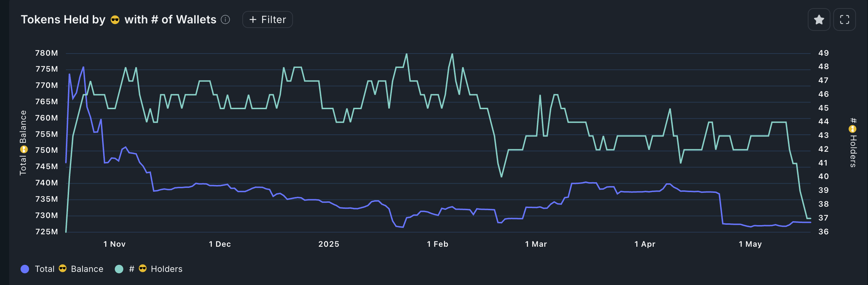Click the purple legend color dot
Viewport: 868px width, 285px height.
pos(25,269)
